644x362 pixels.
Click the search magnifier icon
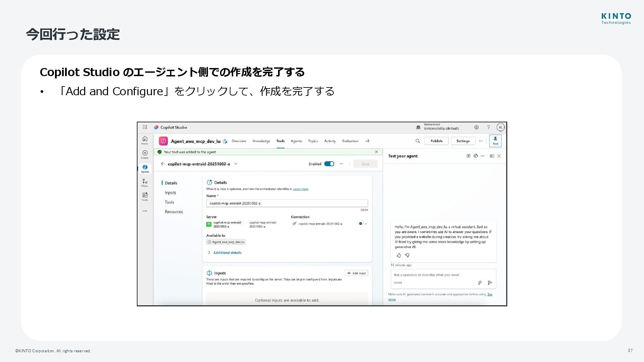tap(418, 141)
